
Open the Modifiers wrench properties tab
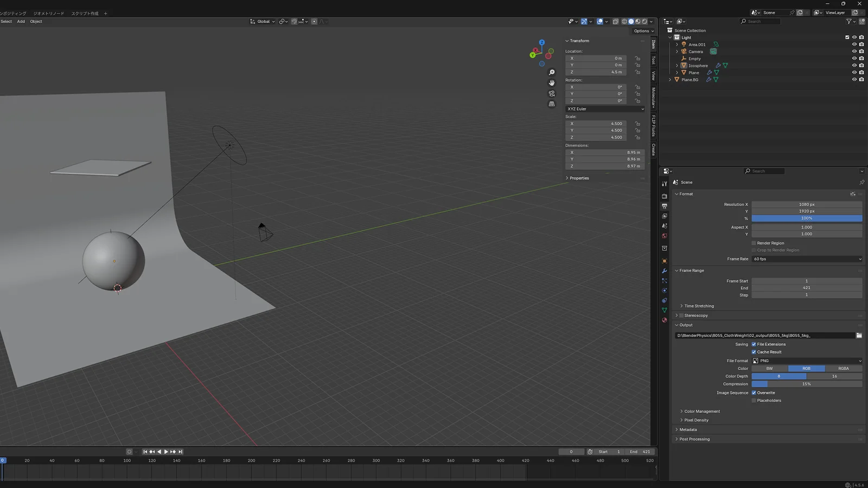pyautogui.click(x=664, y=271)
